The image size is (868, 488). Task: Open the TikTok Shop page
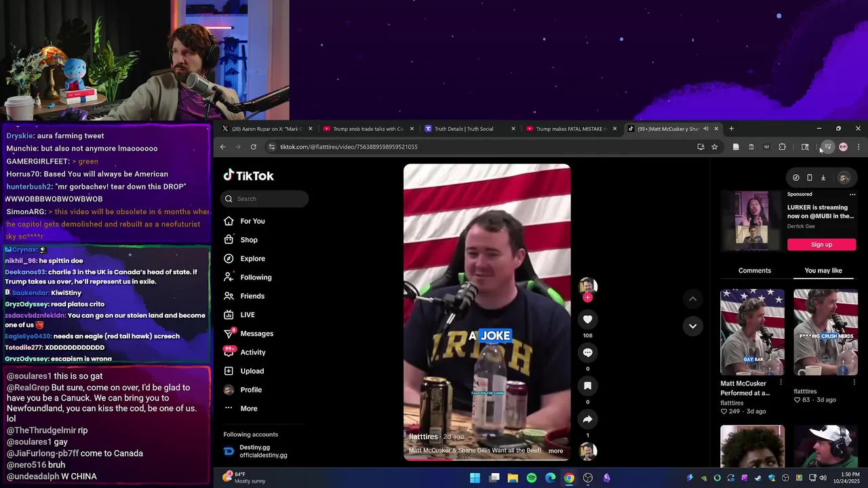[241, 240]
